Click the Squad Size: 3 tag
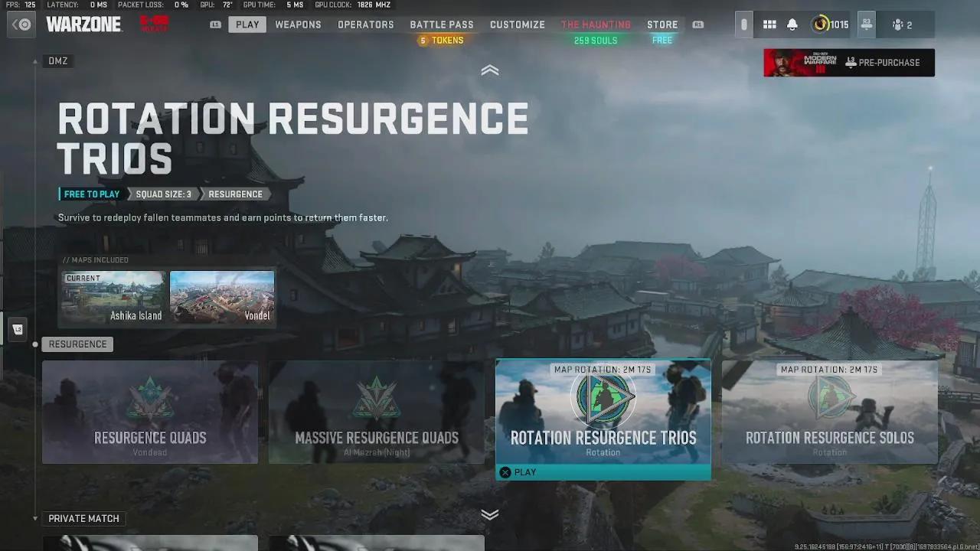This screenshot has width=980, height=551. 164,194
